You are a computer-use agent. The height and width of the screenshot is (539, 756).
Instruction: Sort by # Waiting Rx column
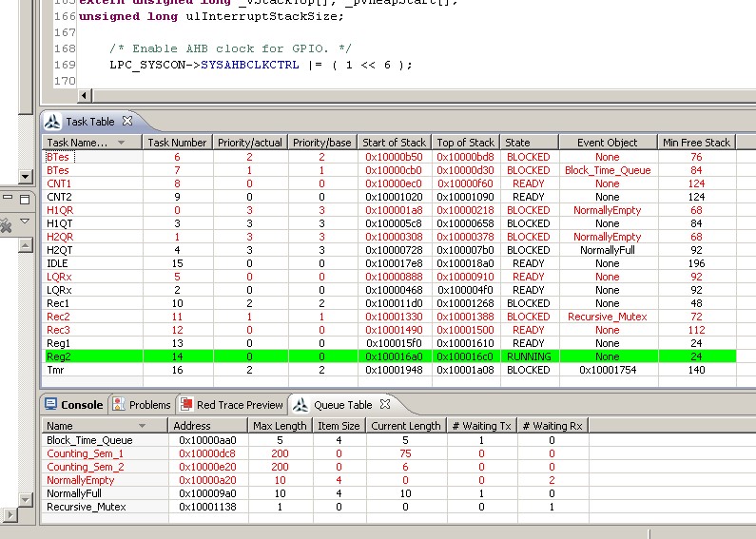[552, 426]
